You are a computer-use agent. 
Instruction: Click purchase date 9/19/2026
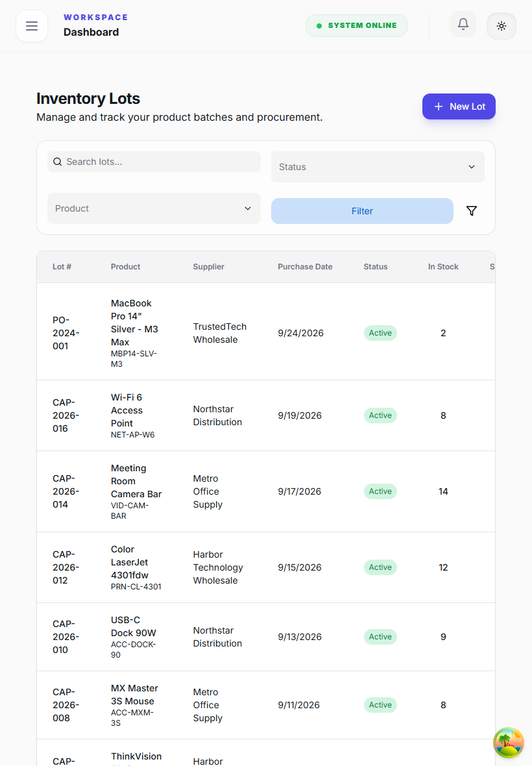click(300, 415)
